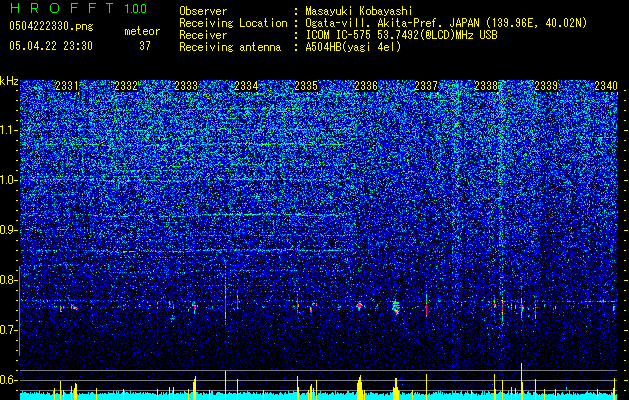Click the ICOM IC-575 53.7492 receiver text

[401, 35]
